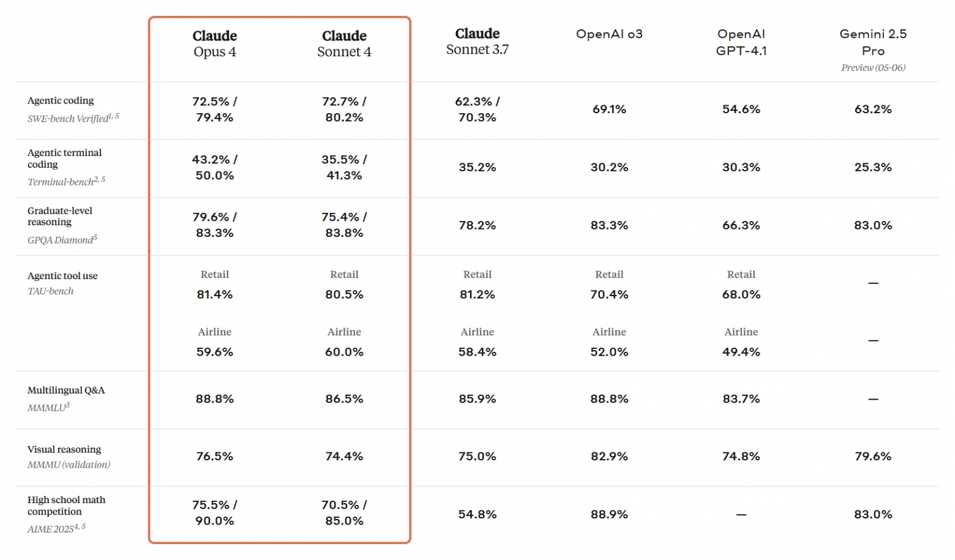The width and height of the screenshot is (955, 560).
Task: Click the SWE-bench Verified benchmark label
Action: pyautogui.click(x=69, y=119)
